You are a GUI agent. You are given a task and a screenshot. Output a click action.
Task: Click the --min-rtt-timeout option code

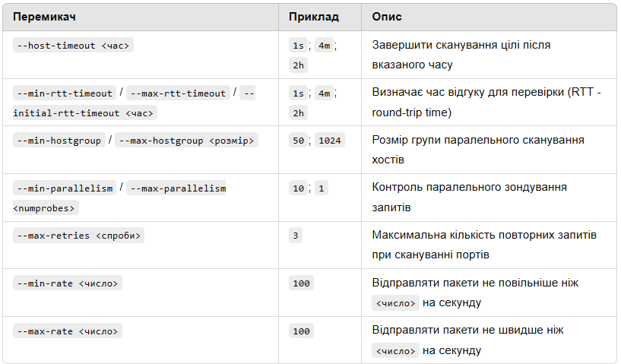(x=64, y=93)
